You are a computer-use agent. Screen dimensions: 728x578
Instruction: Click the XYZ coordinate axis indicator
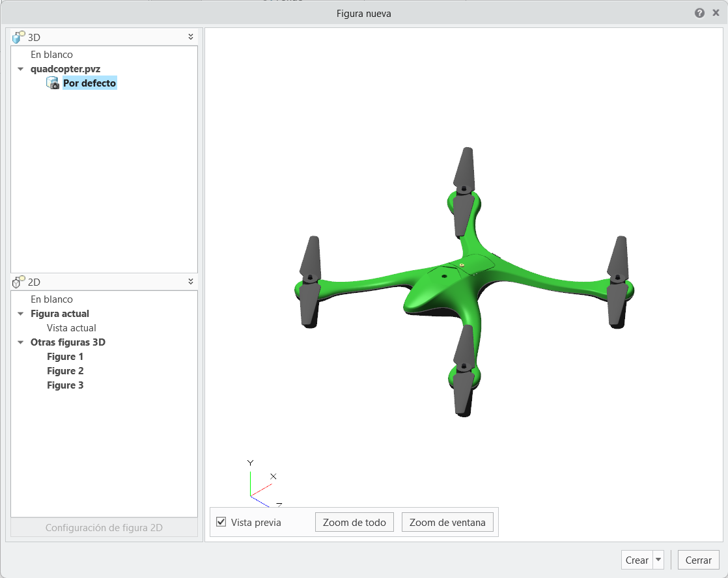[x=263, y=483]
